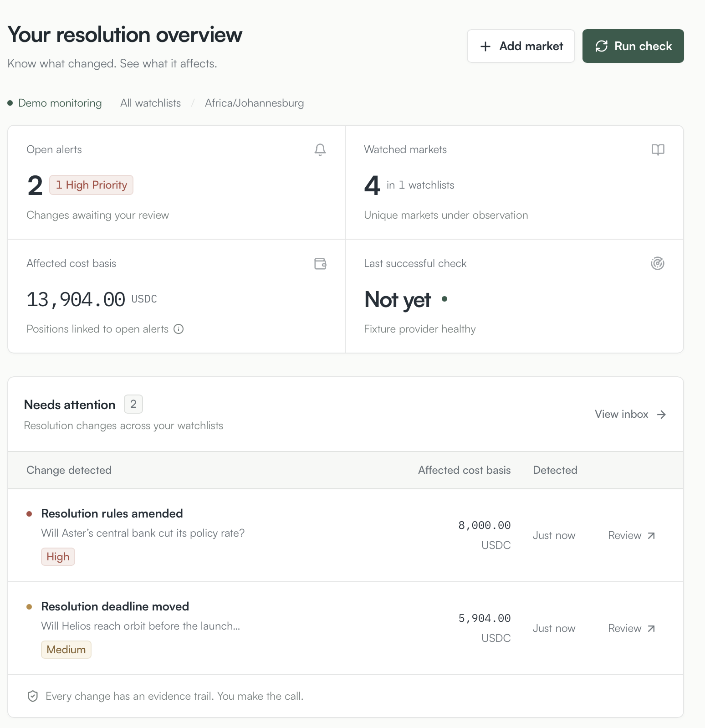This screenshot has height=728, width=705.
Task: Click the Needs attention section heading
Action: click(x=70, y=405)
